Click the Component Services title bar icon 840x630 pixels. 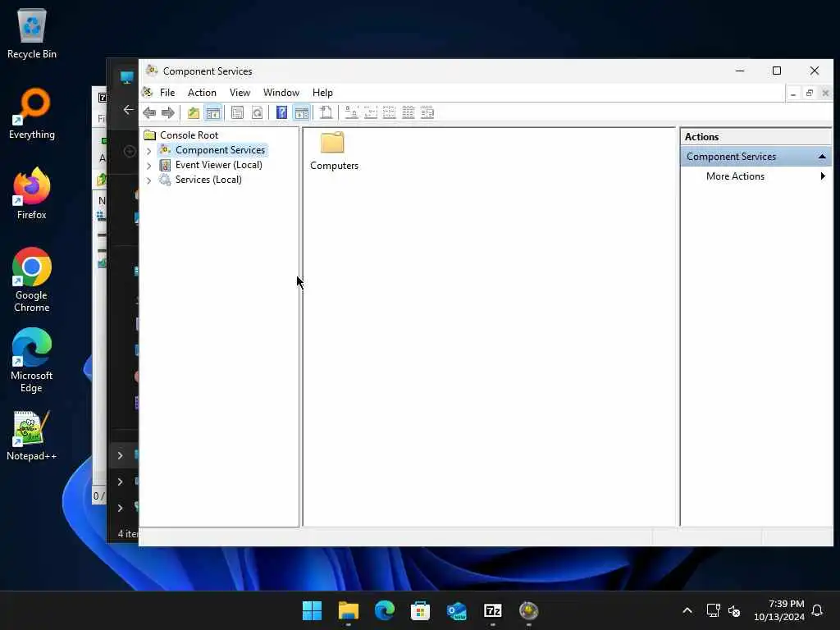pos(152,71)
